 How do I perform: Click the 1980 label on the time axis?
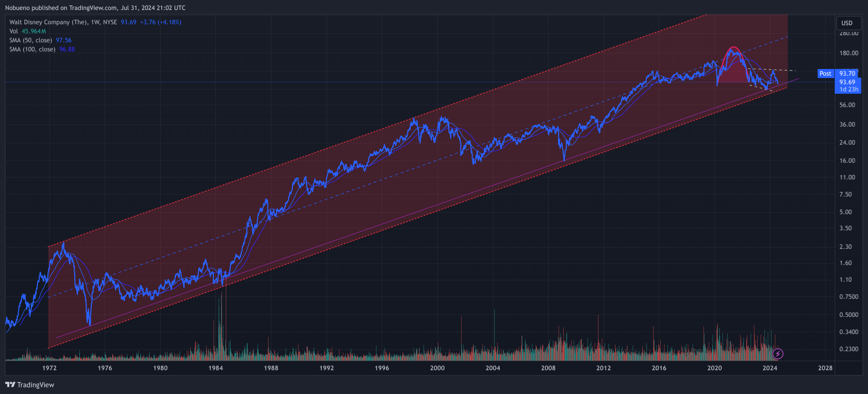pyautogui.click(x=160, y=368)
